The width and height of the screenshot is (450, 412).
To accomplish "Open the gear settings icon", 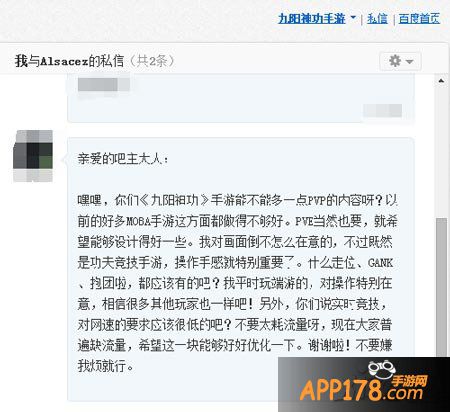I will coord(395,61).
